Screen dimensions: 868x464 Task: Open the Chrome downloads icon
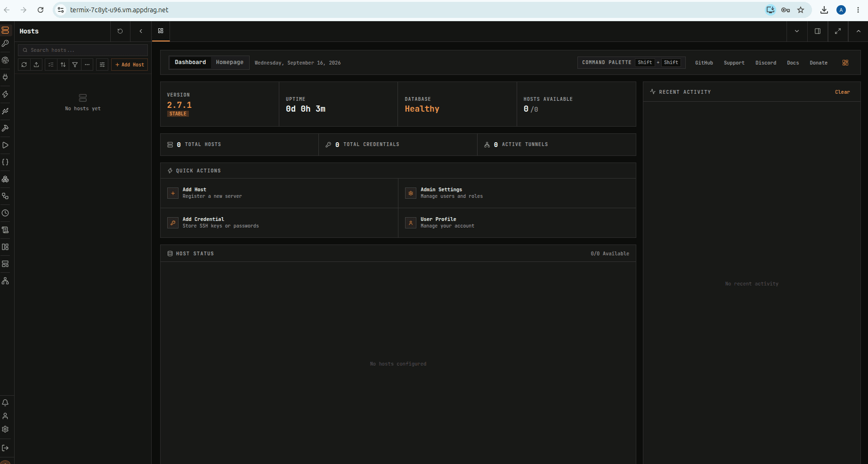(824, 10)
